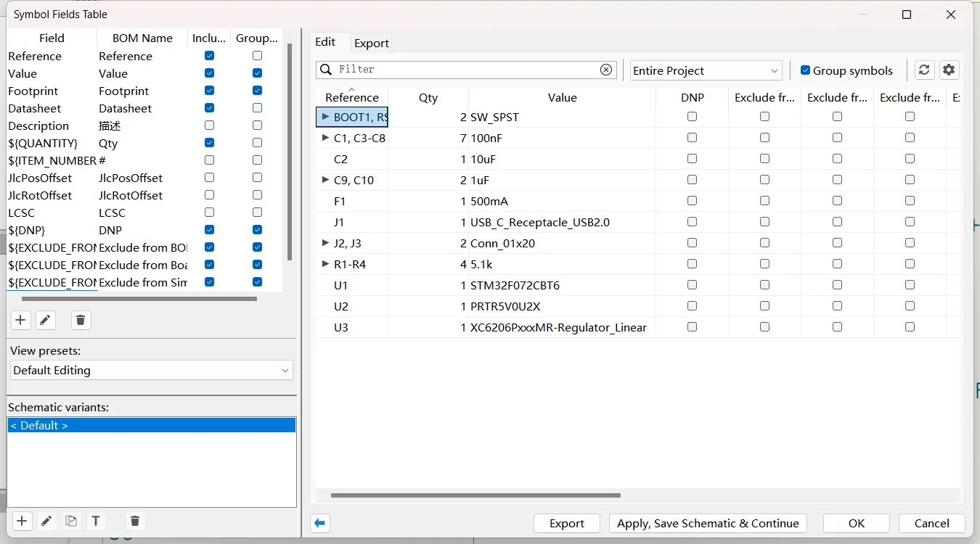Select the PRTR5V0U2X value cell
This screenshot has height=544, width=980.
[x=562, y=306]
